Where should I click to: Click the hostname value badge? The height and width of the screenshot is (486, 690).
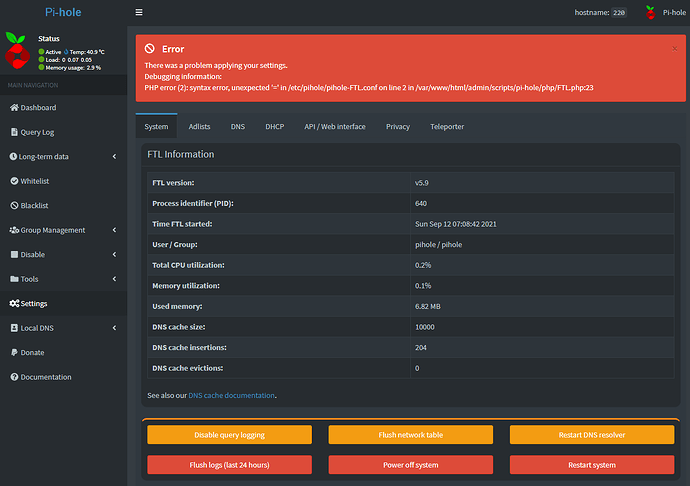tap(619, 12)
